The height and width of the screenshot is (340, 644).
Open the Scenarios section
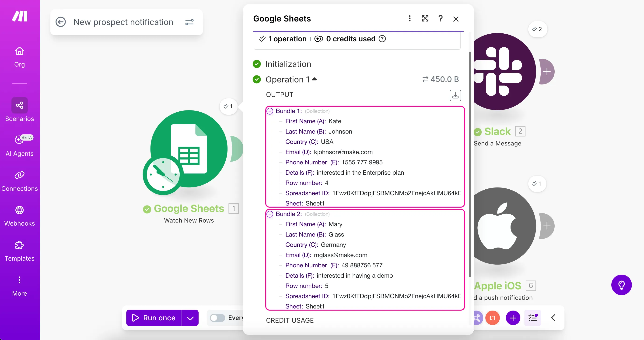pyautogui.click(x=20, y=110)
